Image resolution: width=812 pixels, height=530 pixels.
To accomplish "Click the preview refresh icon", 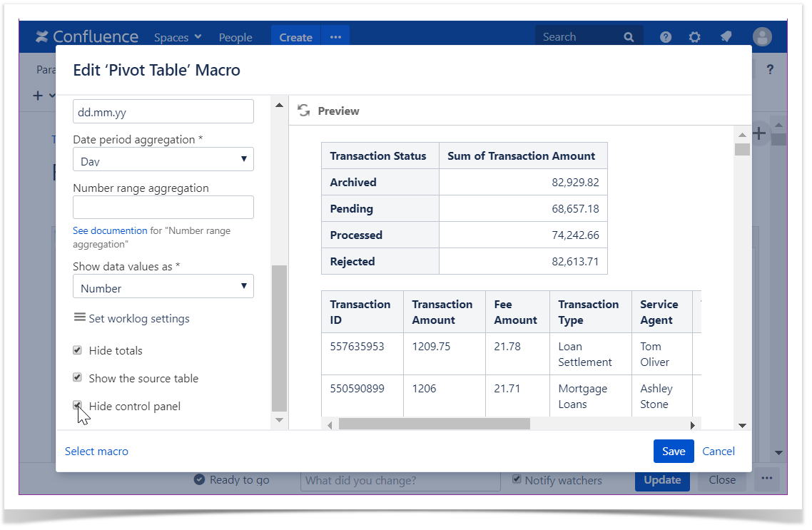I will [303, 111].
